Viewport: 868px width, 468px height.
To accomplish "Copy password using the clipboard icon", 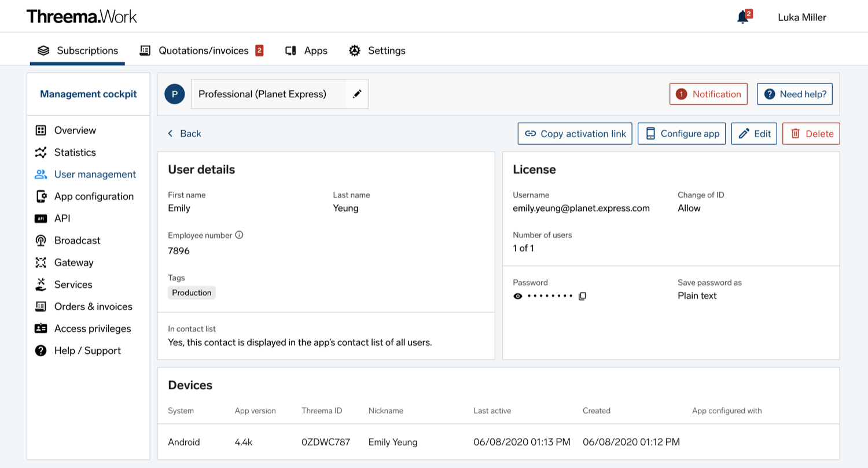I will [x=582, y=296].
